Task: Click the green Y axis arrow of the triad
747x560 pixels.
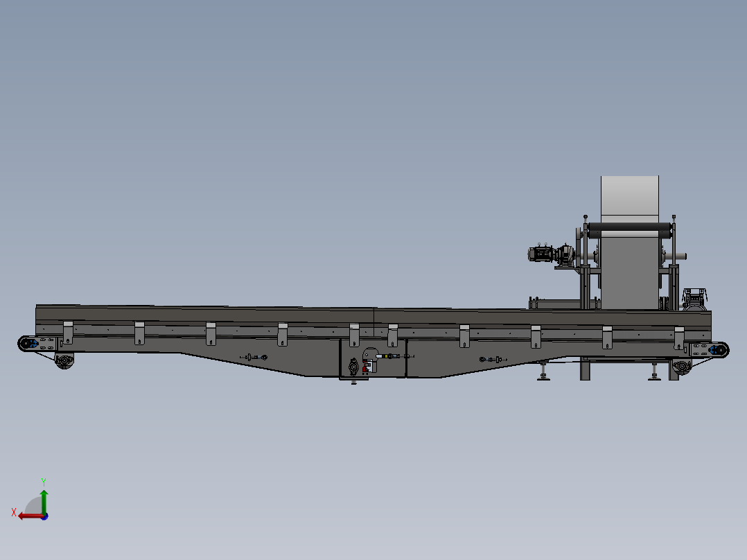Action: 44,501
